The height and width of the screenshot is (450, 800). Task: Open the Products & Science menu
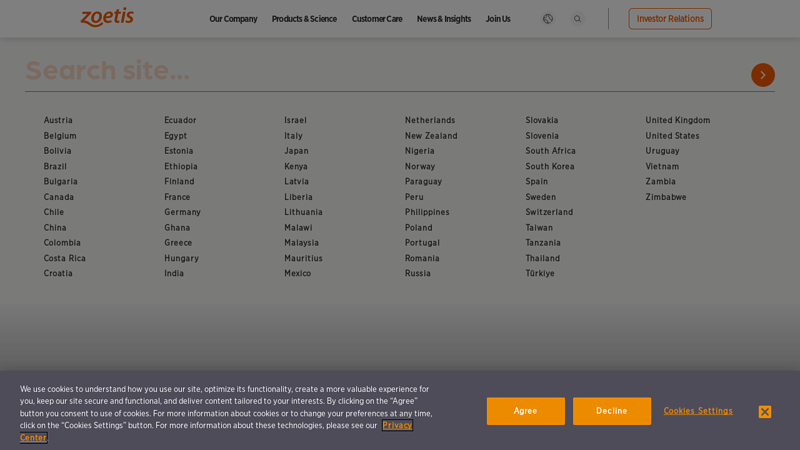(x=304, y=19)
